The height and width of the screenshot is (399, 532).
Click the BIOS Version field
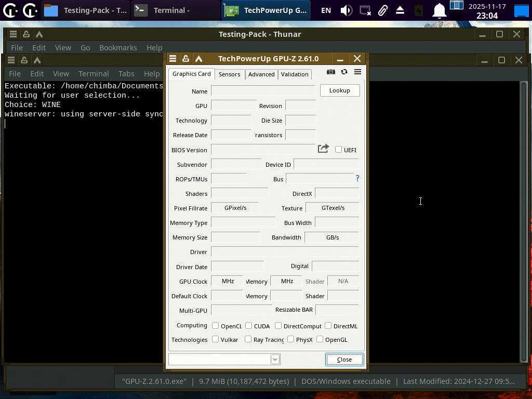click(263, 149)
